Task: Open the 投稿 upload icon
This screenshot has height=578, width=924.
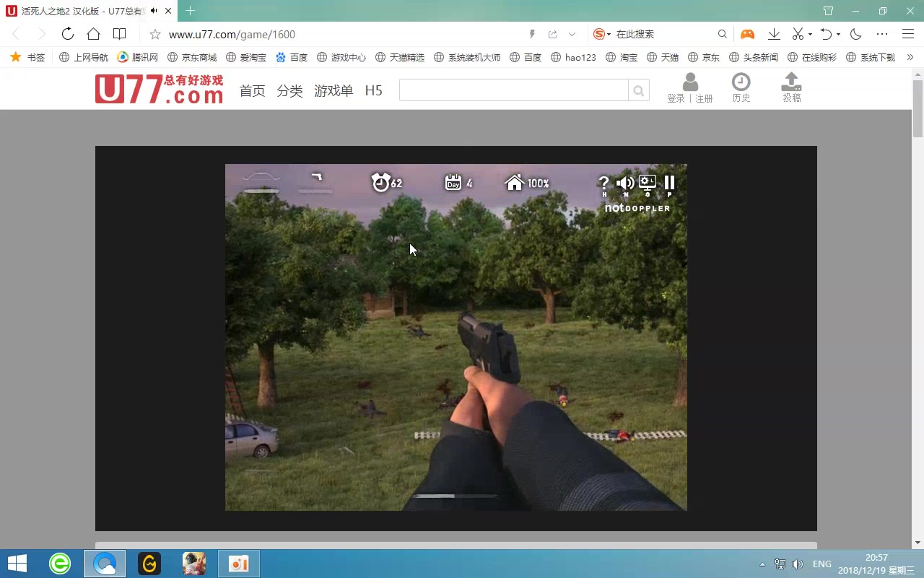Action: click(792, 82)
